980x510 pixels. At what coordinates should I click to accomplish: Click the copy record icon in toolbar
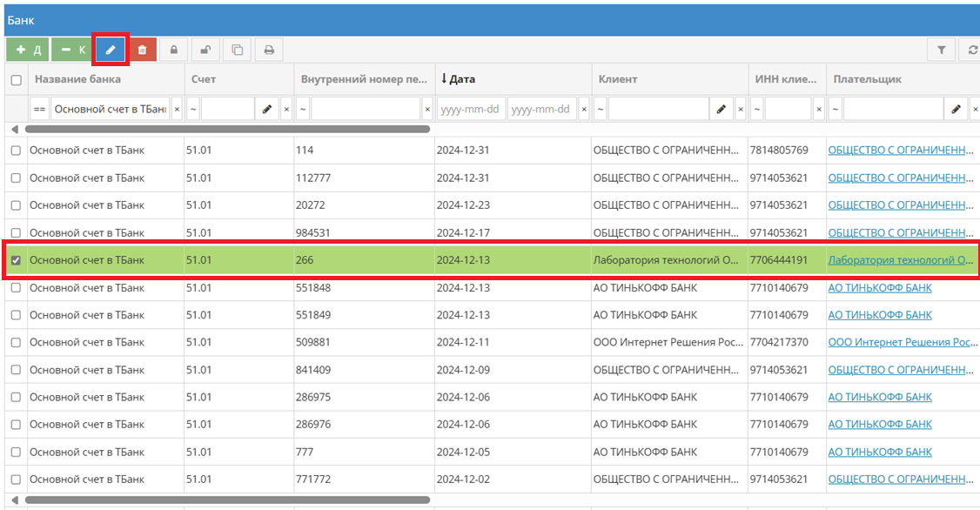(x=237, y=50)
